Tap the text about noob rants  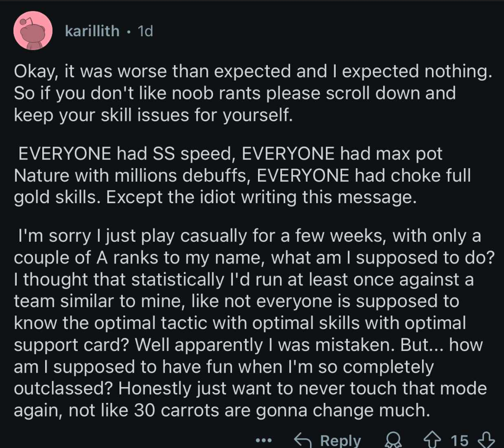(x=235, y=93)
